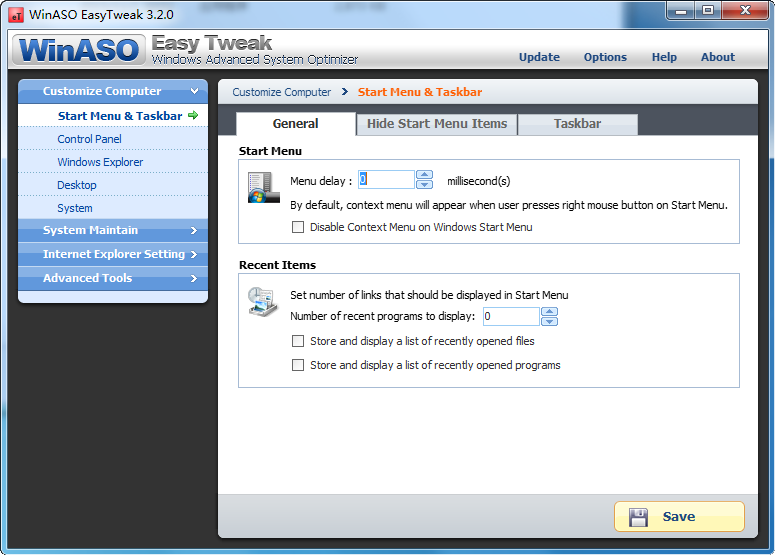The width and height of the screenshot is (776, 556).
Task: Click the green arrow beside Start Menu & Taskbar
Action: coord(193,115)
